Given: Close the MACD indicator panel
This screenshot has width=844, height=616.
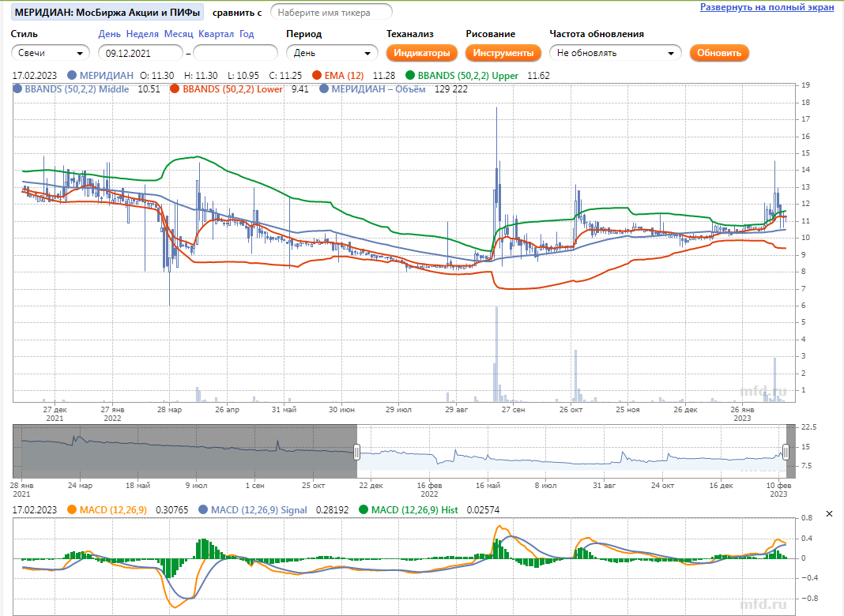Looking at the screenshot, I should [x=829, y=514].
